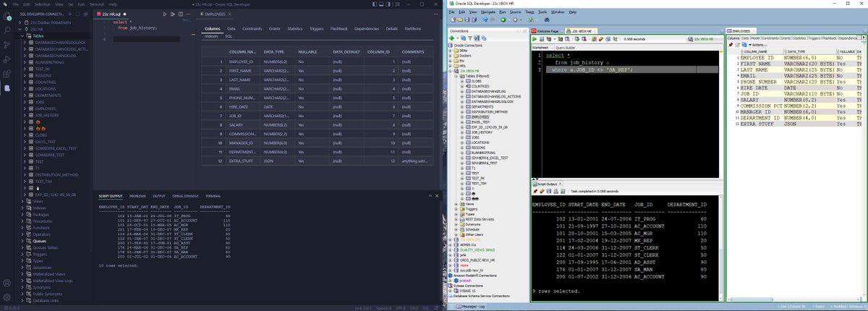
Task: Select ORDS_PUBLIC NEW_HR connection in SQL Developer
Action: coord(476,260)
